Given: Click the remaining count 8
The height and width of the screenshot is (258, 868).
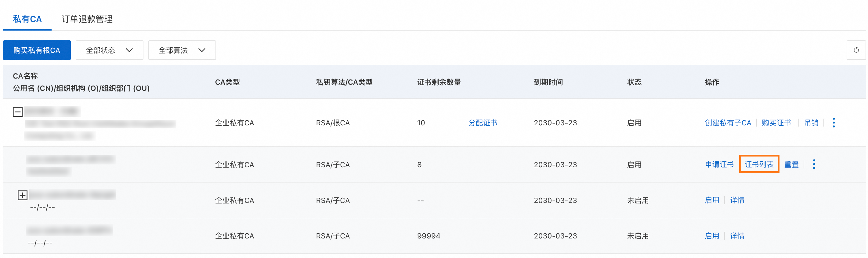Looking at the screenshot, I should [419, 165].
